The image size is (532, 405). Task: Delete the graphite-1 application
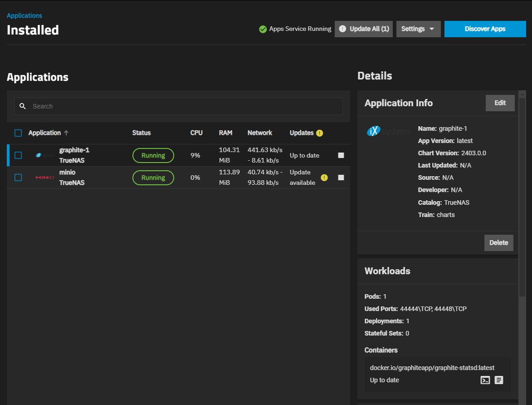pyautogui.click(x=498, y=243)
